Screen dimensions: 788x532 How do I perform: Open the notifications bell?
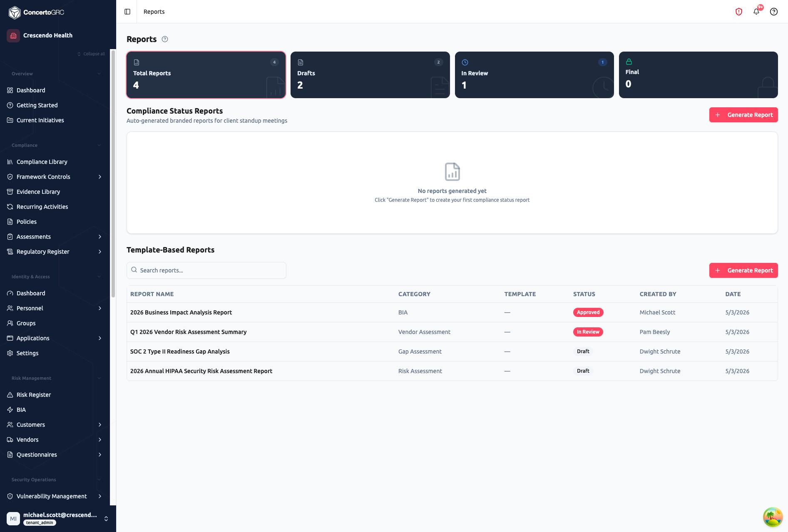tap(756, 12)
